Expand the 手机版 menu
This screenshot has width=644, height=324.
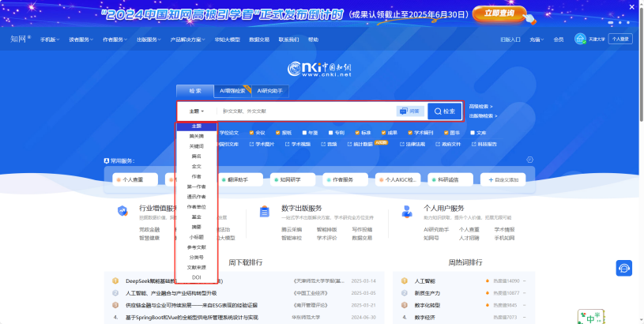click(50, 40)
